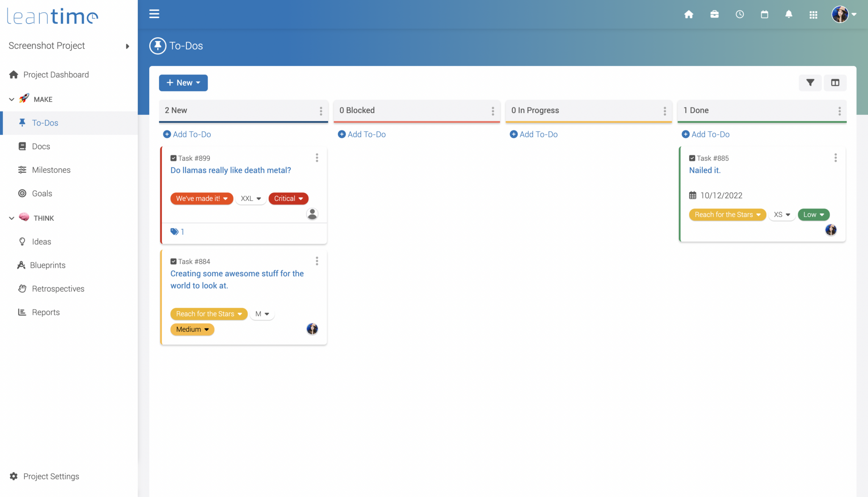Click the notifications bell in the top bar
Viewport: 868px width, 497px height.
pyautogui.click(x=789, y=14)
